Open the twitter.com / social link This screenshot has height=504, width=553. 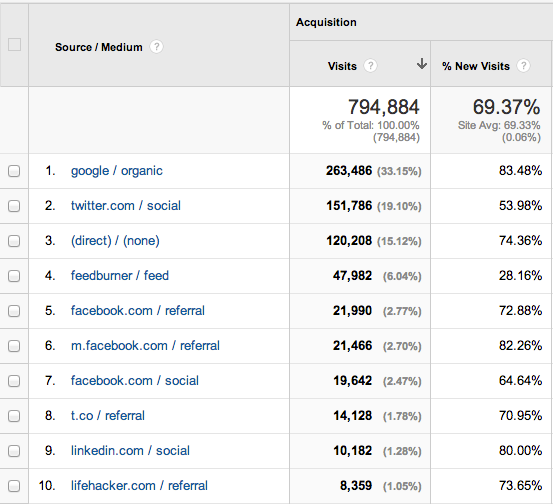(126, 206)
